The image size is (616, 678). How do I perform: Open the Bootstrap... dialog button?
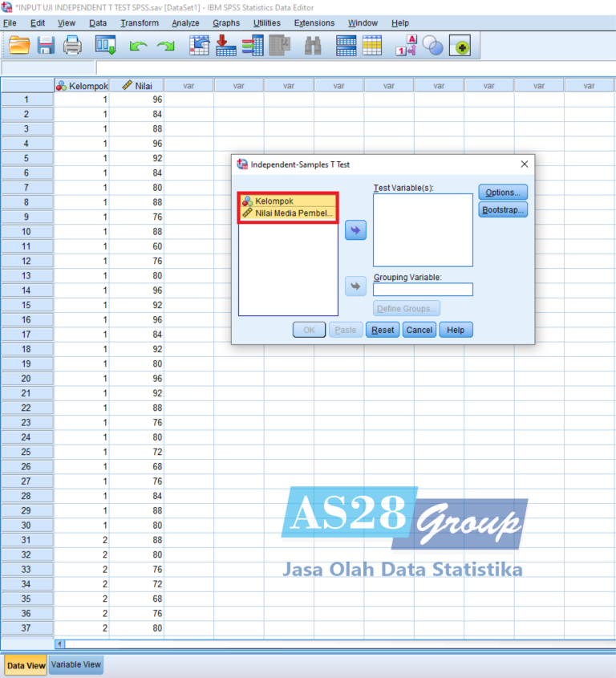[503, 210]
